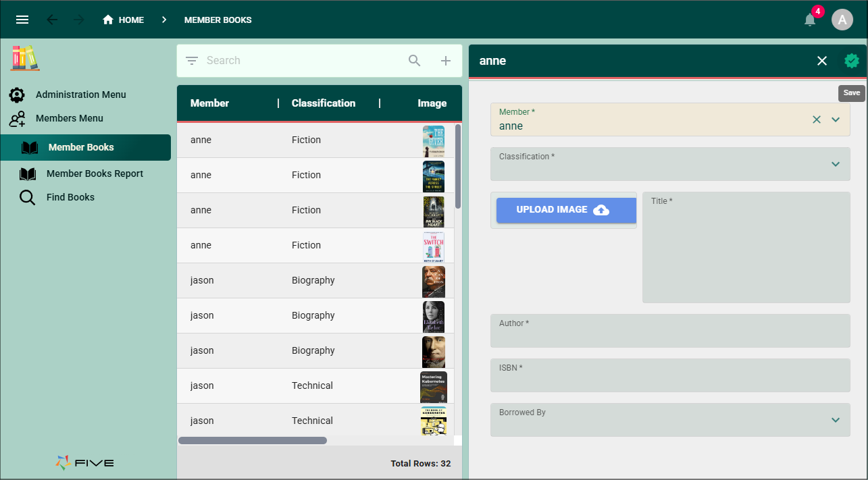Screen dimensions: 868x480
Task: Open Member Books Report
Action: pos(95,174)
